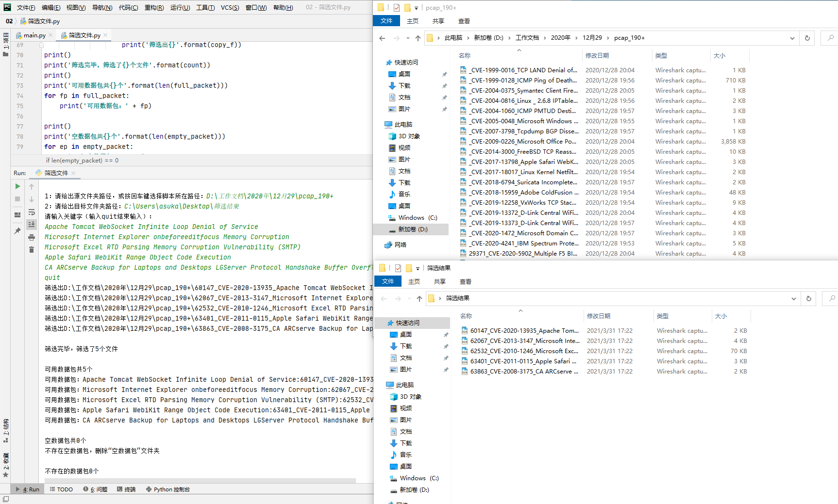Click the back arrow in pcap_190+ window
The height and width of the screenshot is (504, 838).
pyautogui.click(x=382, y=38)
